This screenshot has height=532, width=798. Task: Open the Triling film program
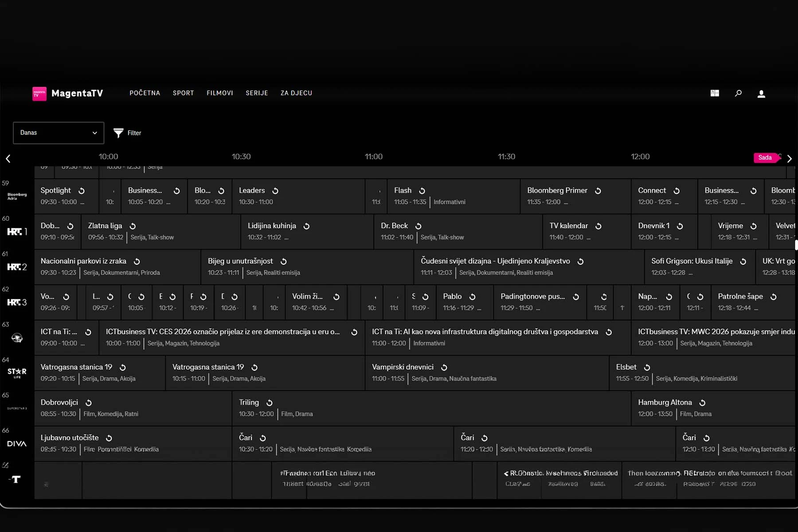(x=431, y=408)
